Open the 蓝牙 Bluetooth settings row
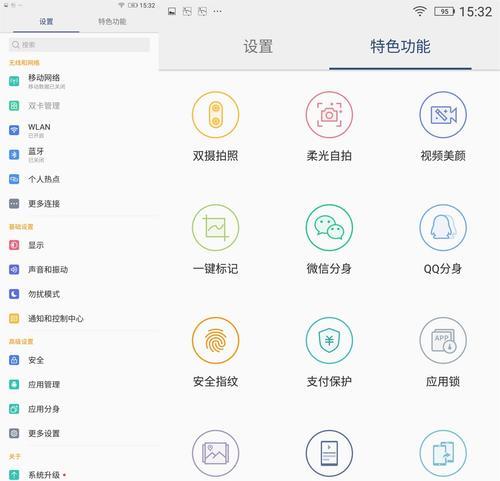The width and height of the screenshot is (500, 481). (79, 155)
